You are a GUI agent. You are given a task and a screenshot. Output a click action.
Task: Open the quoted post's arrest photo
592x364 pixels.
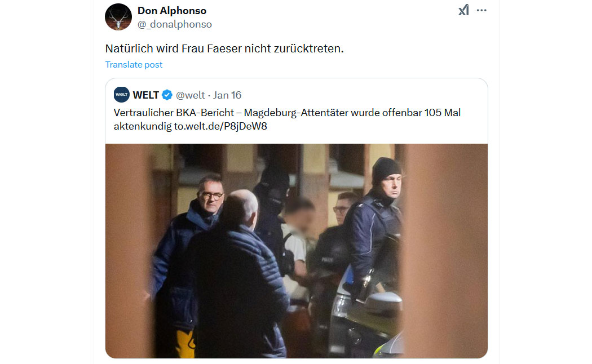297,251
